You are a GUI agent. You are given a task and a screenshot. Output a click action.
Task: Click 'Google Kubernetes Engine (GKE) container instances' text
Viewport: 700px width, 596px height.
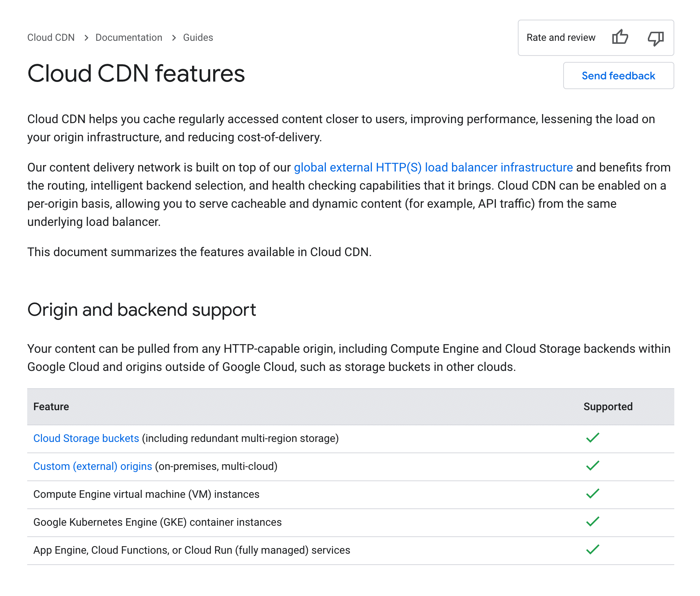pos(158,522)
